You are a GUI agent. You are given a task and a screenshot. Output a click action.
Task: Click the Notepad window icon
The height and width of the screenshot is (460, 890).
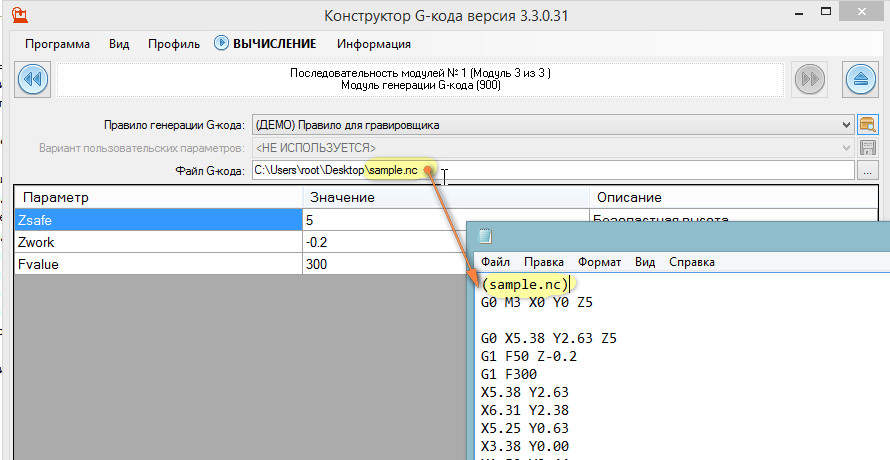click(485, 236)
